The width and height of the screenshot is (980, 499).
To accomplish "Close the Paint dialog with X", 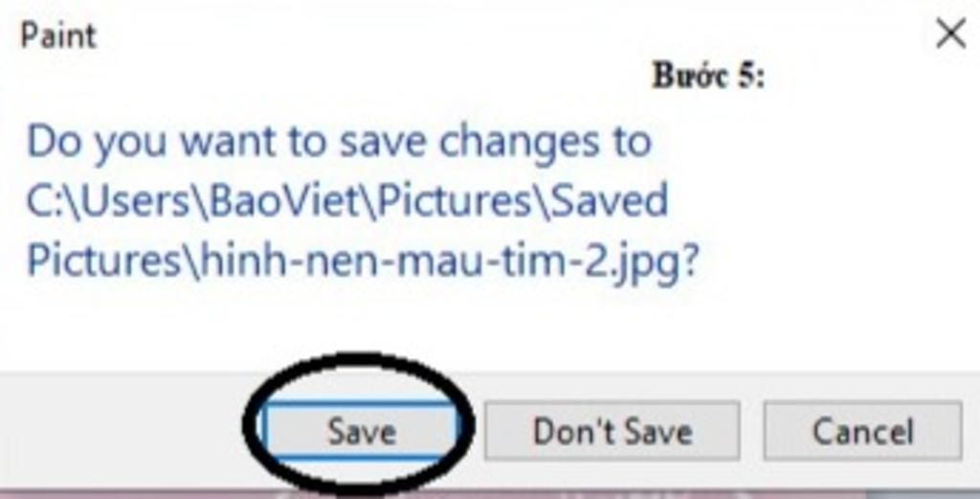I will point(950,34).
